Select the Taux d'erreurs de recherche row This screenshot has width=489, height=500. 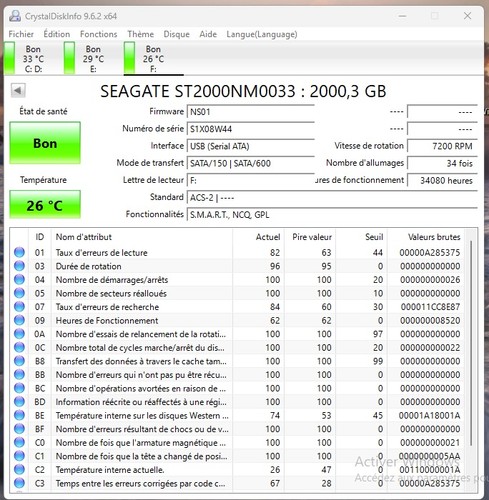(x=237, y=307)
